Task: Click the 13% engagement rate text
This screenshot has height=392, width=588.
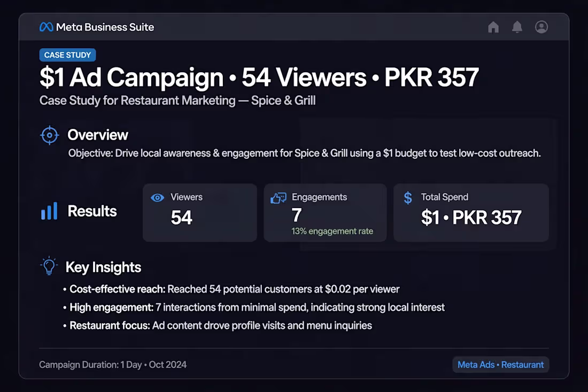Action: pyautogui.click(x=332, y=231)
